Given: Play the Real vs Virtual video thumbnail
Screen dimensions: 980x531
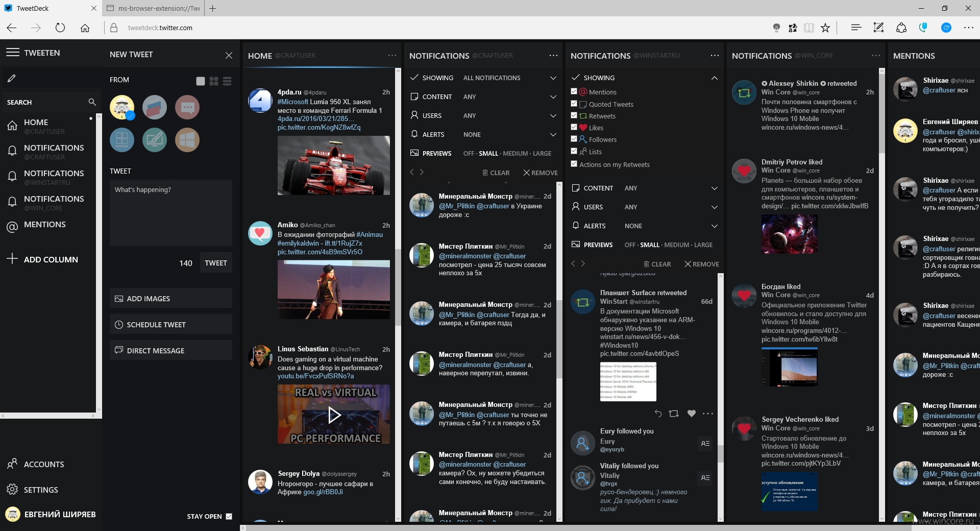Looking at the screenshot, I should (x=334, y=414).
